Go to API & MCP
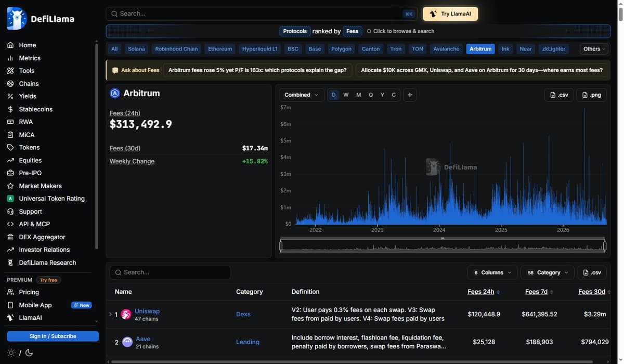The image size is (624, 364). 34,224
